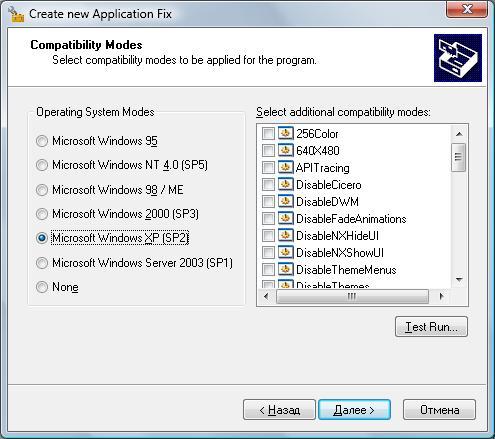The image size is (495, 439).
Task: Cancel the wizard with Отмена
Action: (439, 410)
